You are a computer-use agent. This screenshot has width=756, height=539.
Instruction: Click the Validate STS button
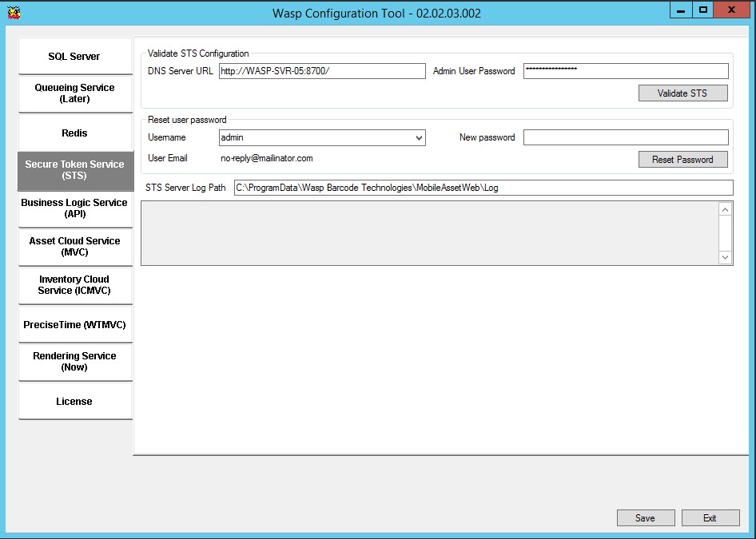coord(682,93)
